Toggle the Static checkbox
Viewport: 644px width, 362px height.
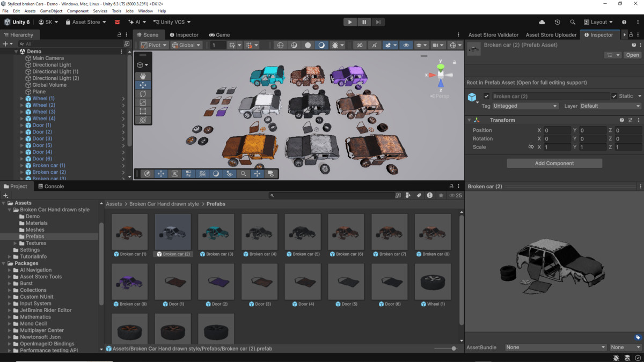coord(614,96)
